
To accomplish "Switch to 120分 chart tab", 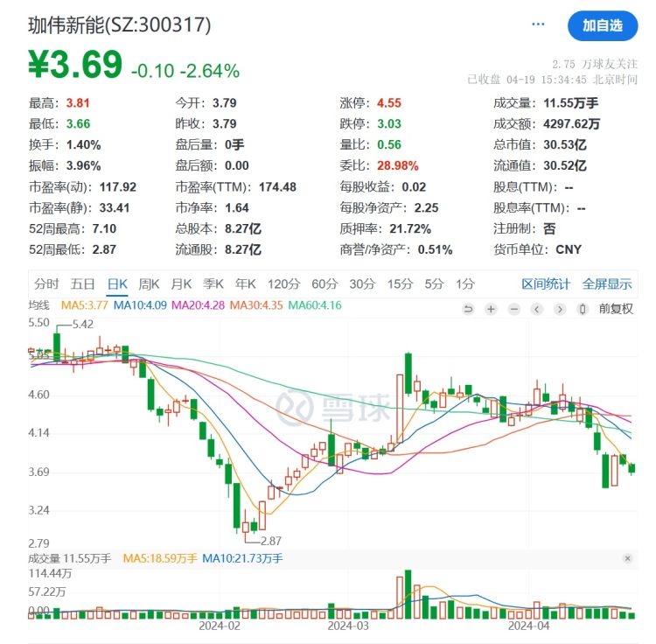I will (x=283, y=284).
